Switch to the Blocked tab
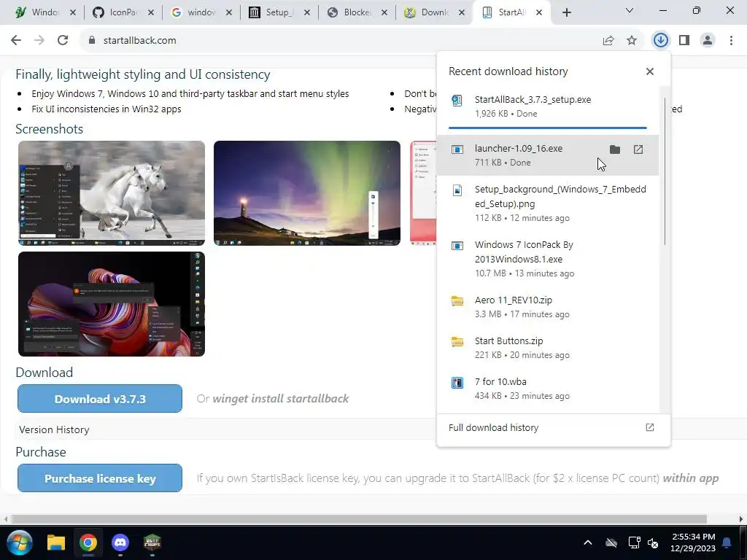Viewport: 747px width, 560px height. coord(357,12)
